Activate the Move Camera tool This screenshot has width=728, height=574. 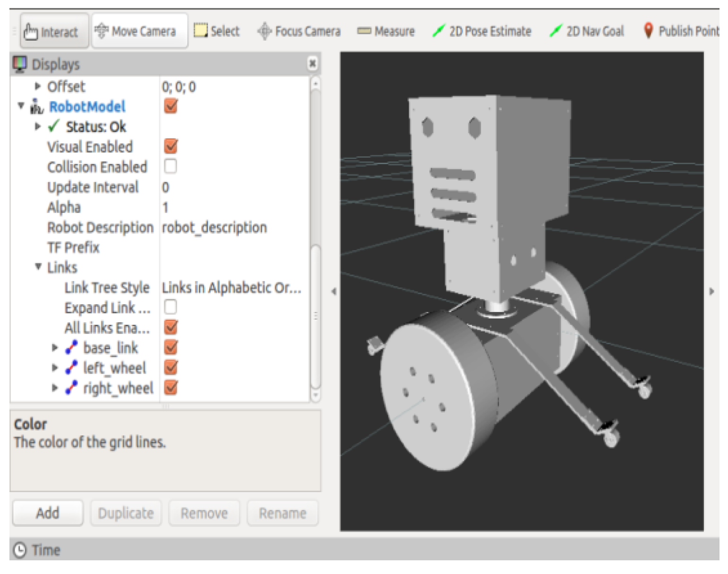point(139,32)
